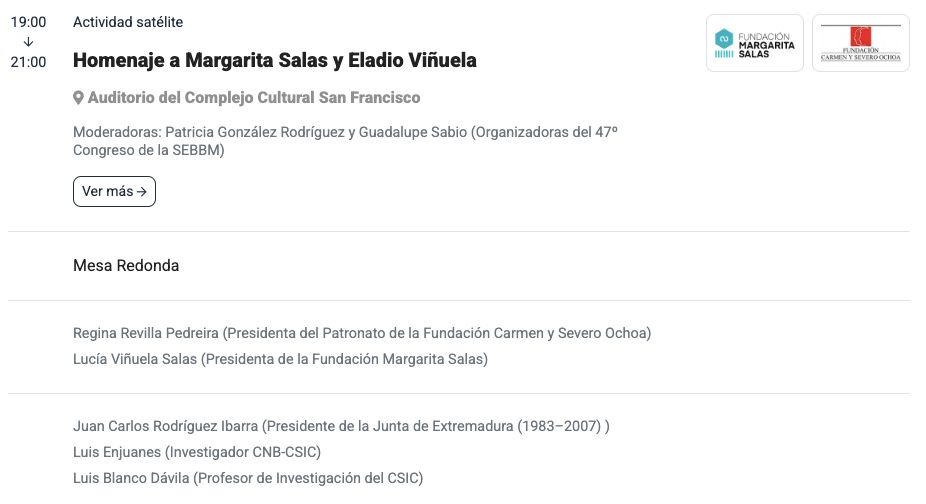Click Lucía Viñuela Salas entry
Screen dimensions: 926x504
coord(280,358)
